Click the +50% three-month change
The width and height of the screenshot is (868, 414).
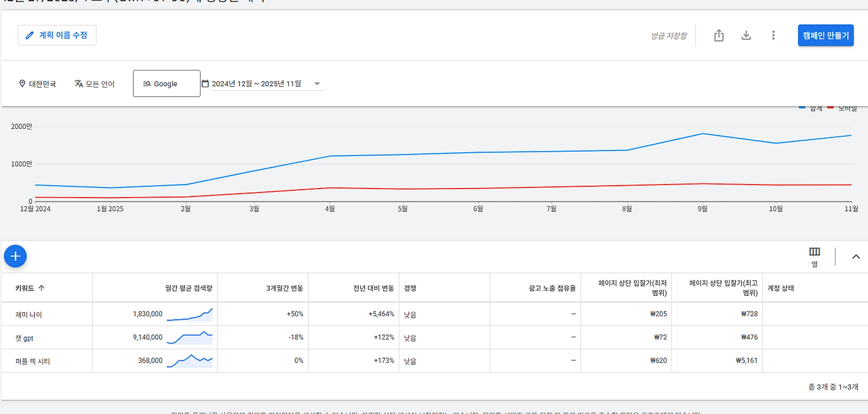(x=295, y=314)
